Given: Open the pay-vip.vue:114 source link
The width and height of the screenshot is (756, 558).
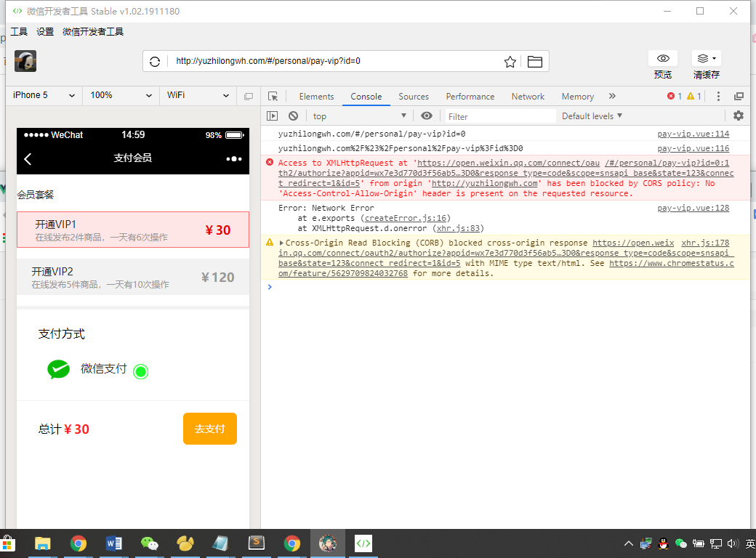Looking at the screenshot, I should 693,134.
